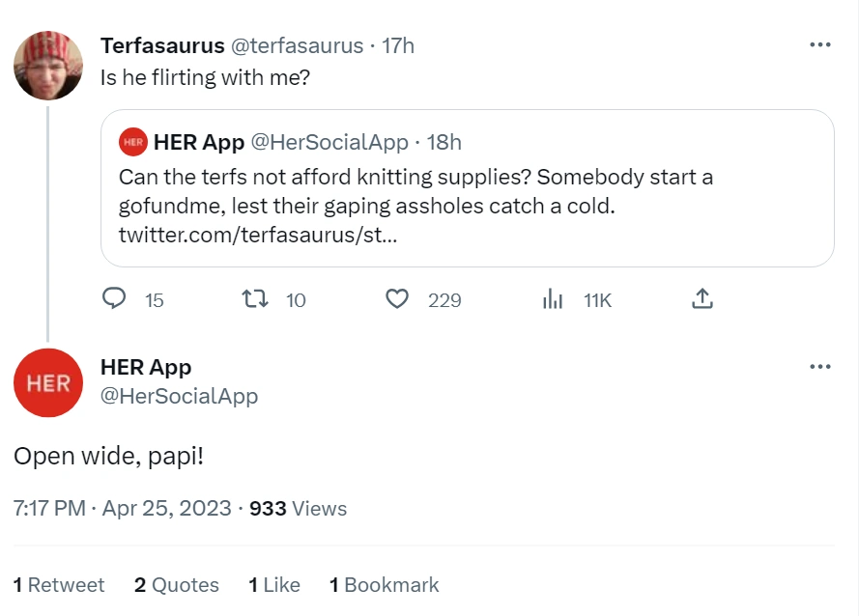Screen dimensions: 859x616
Task: Like the tweet with the heart icon
Action: (397, 299)
